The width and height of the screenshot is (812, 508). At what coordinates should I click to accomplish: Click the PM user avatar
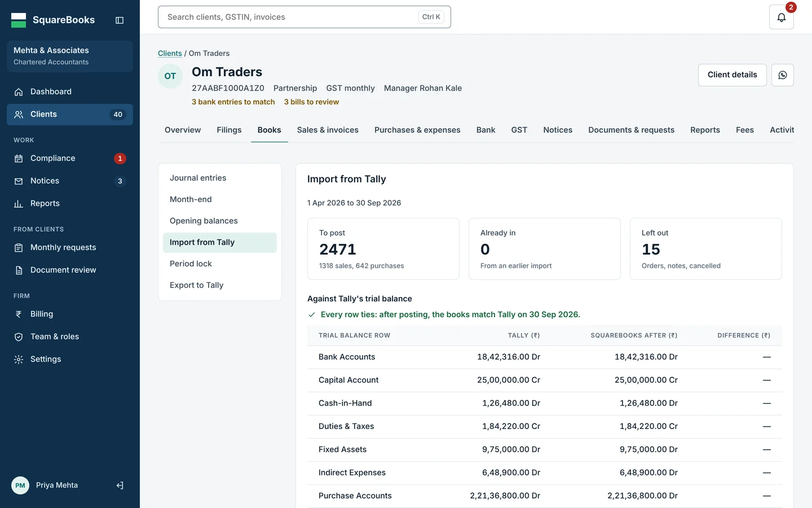[20, 485]
